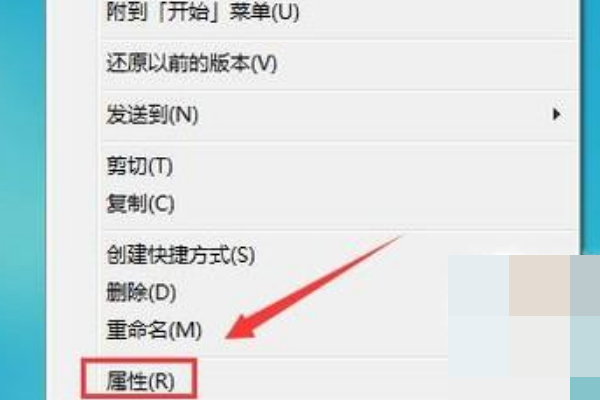Open the 发送到(N) submenu entry
The height and width of the screenshot is (400, 600).
[x=152, y=114]
